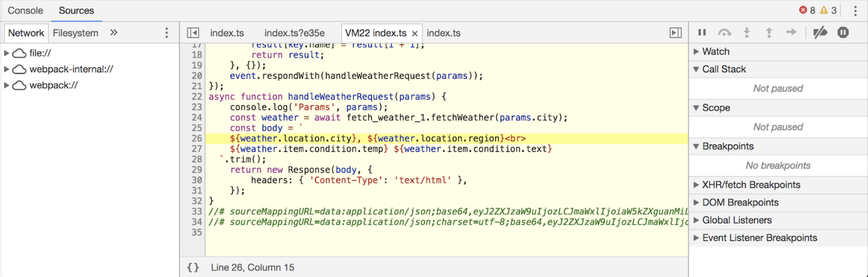Expand the webpack:// tree node
868x277 pixels.
pyautogui.click(x=6, y=85)
